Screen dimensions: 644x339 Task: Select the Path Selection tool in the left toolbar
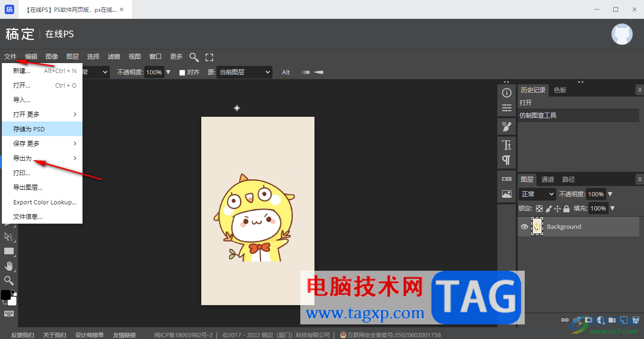8,236
